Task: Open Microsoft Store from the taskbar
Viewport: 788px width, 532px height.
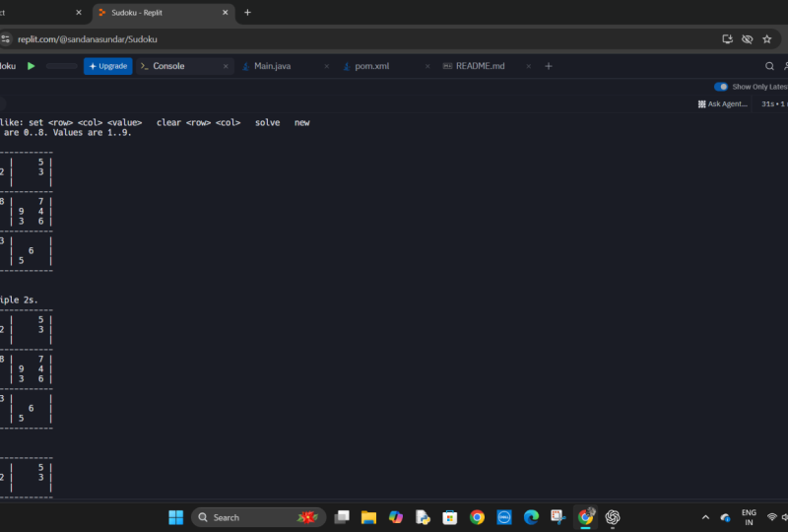Action: click(450, 517)
